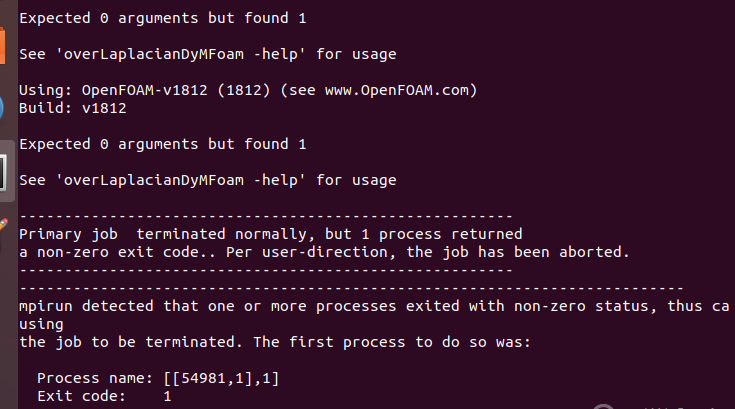Click the first 'overLaplacianDyMFoam -help' text
This screenshot has width=735, height=409.
(180, 54)
